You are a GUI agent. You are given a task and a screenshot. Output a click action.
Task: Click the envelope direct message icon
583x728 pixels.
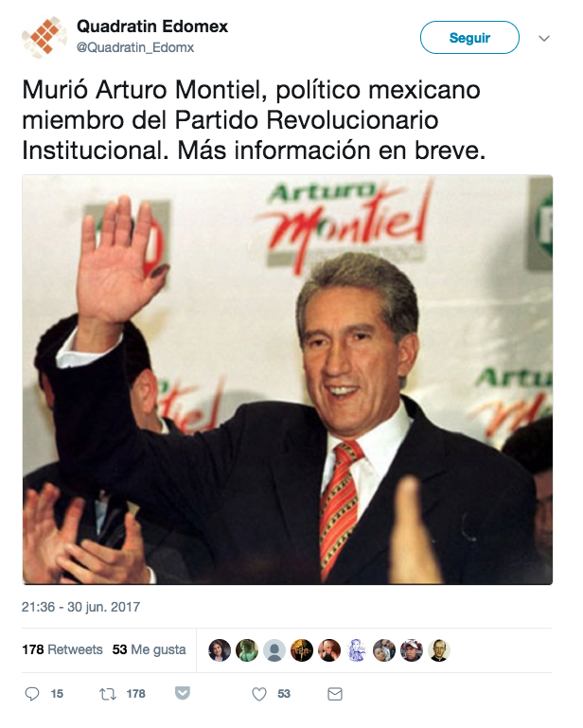coord(334,694)
